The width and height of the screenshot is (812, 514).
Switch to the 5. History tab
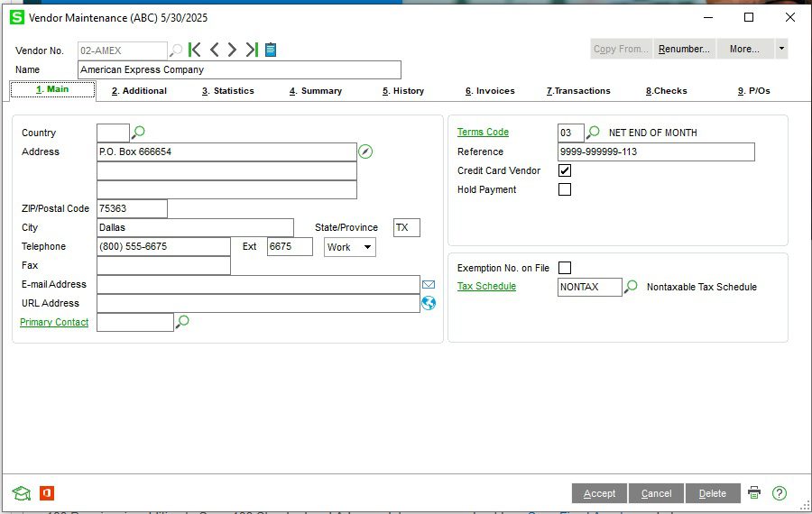pos(402,91)
